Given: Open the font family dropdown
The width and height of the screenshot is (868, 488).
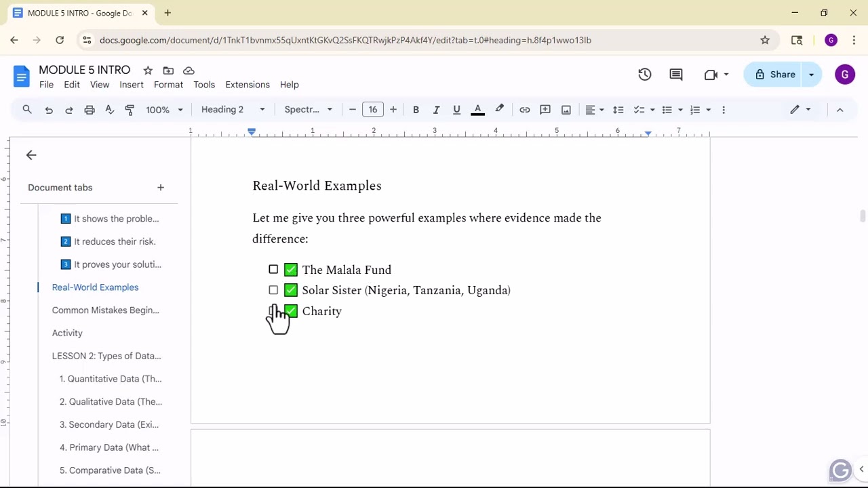Looking at the screenshot, I should (x=309, y=110).
